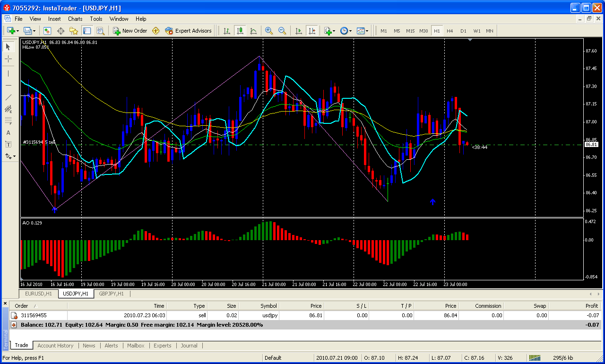605x364 pixels.
Task: Toggle the Chart Shift option
Action: 311,31
